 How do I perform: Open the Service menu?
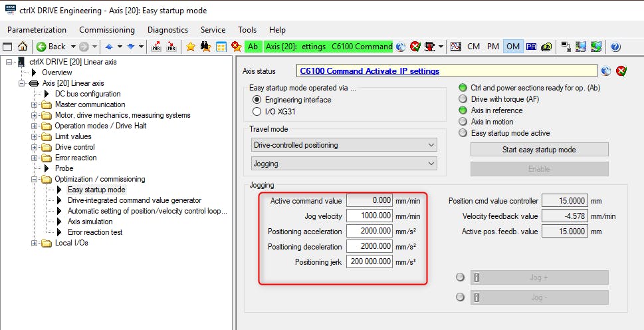point(213,29)
